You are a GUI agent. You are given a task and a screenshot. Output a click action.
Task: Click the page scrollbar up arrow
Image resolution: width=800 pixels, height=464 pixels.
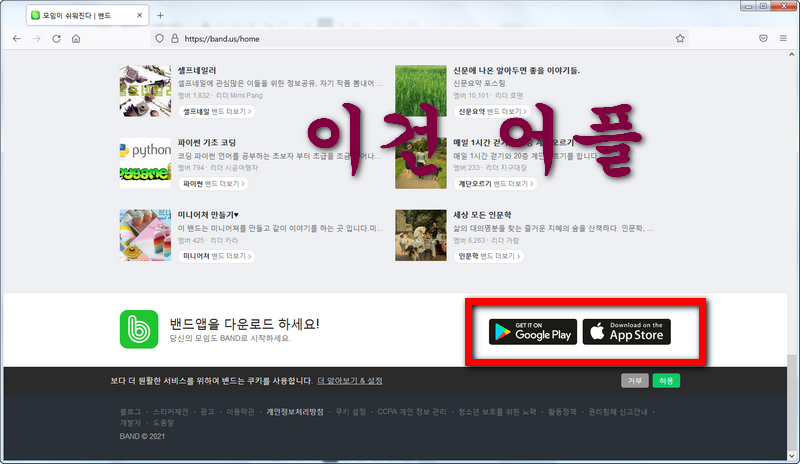(x=791, y=54)
